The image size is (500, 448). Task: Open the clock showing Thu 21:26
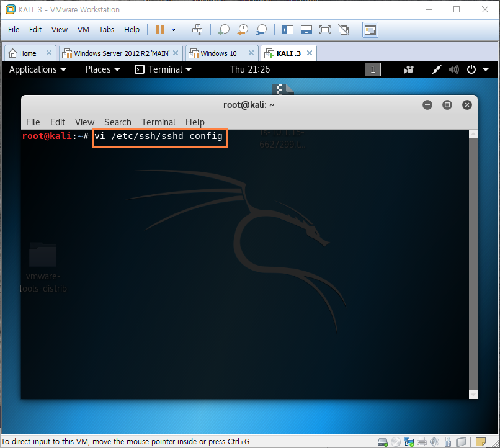pos(250,69)
